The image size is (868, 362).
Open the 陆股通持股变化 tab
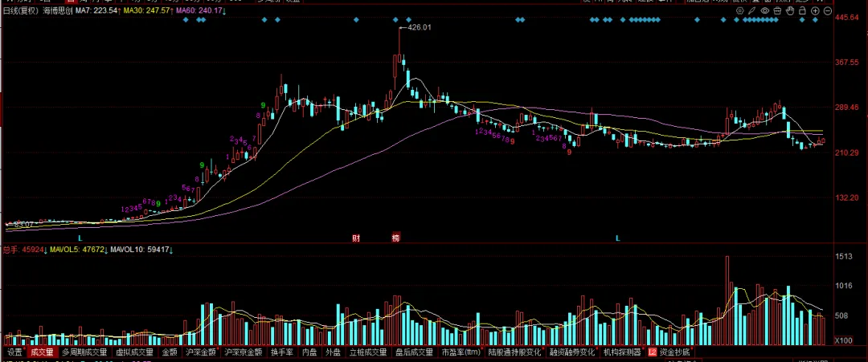515,352
